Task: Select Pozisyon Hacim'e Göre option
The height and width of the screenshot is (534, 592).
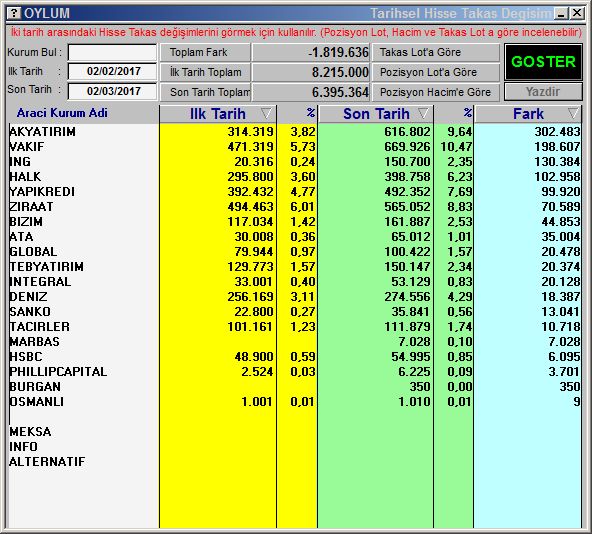Action: coord(436,92)
